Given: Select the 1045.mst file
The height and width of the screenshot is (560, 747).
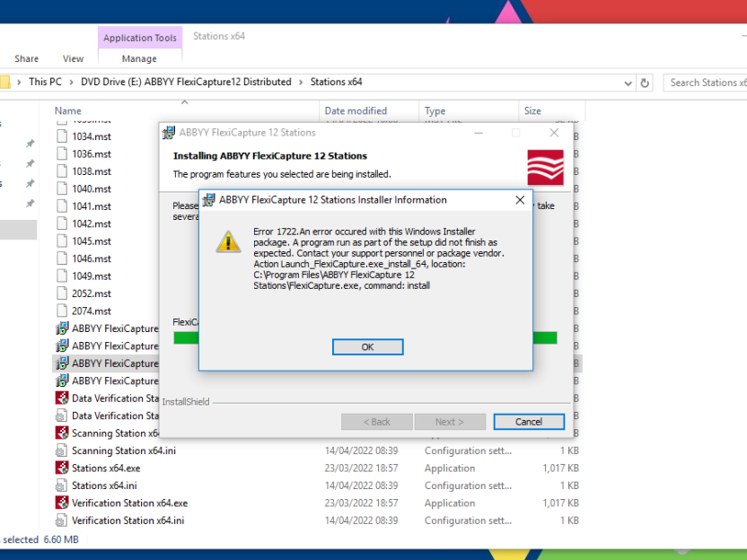Looking at the screenshot, I should point(91,241).
